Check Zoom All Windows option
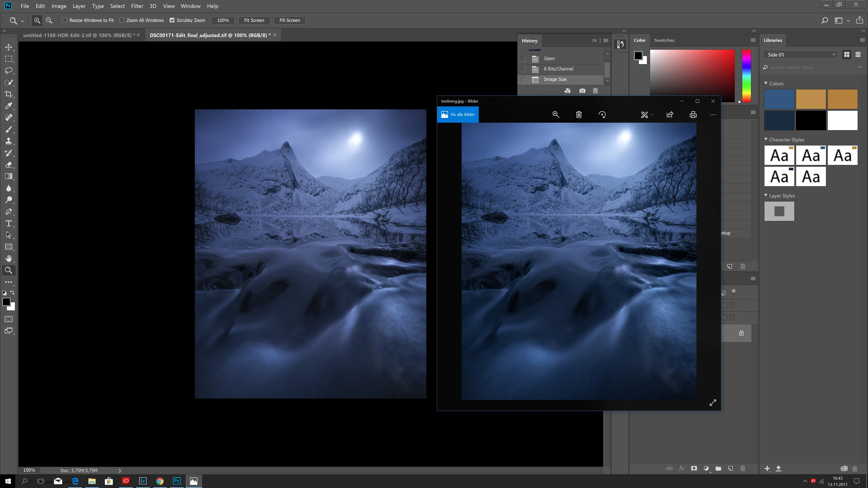Image resolution: width=868 pixels, height=488 pixels. [x=122, y=20]
